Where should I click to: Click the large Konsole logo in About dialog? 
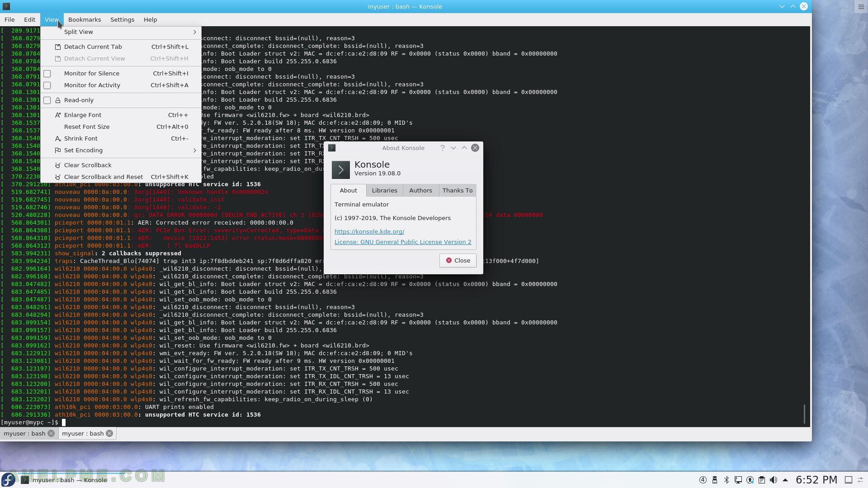[x=341, y=170]
